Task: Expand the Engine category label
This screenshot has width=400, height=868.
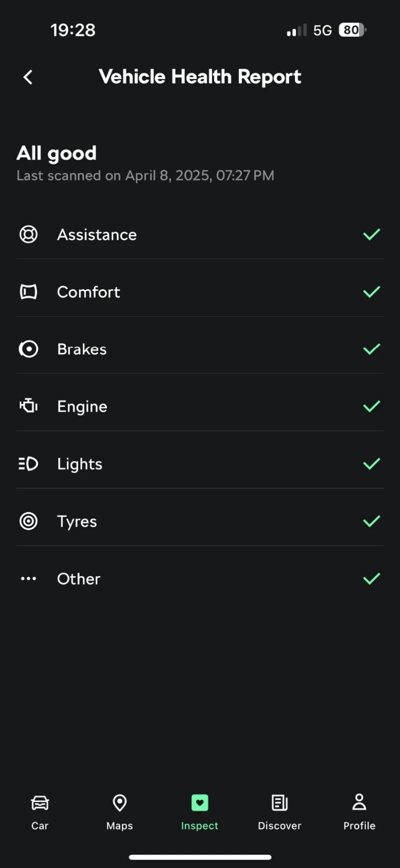Action: pos(82,406)
